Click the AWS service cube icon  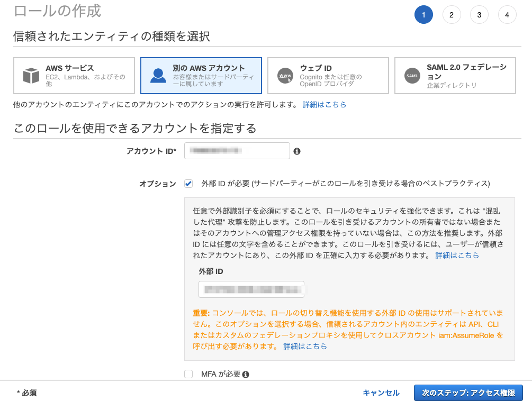coord(31,75)
